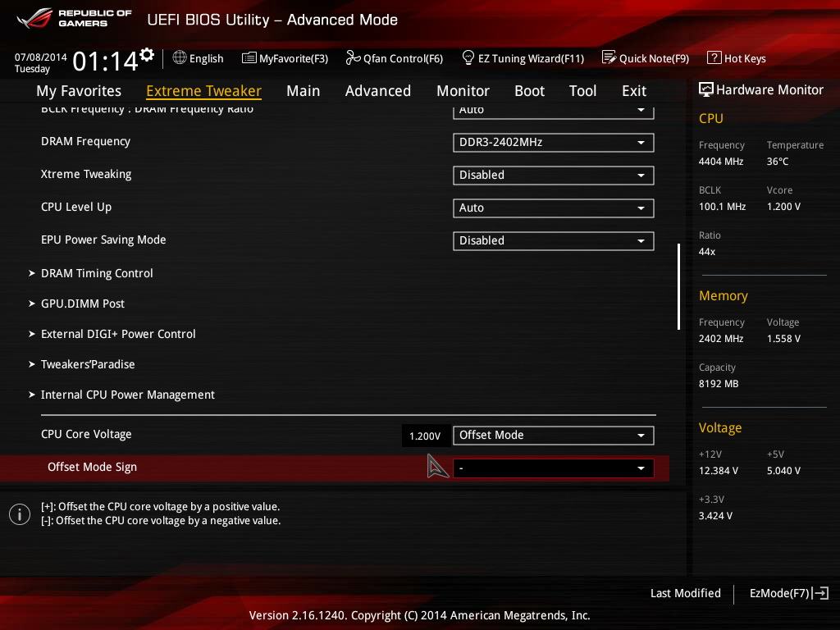Click the BIOS version copyright text
Screen dimensions: 840x630
(419, 615)
